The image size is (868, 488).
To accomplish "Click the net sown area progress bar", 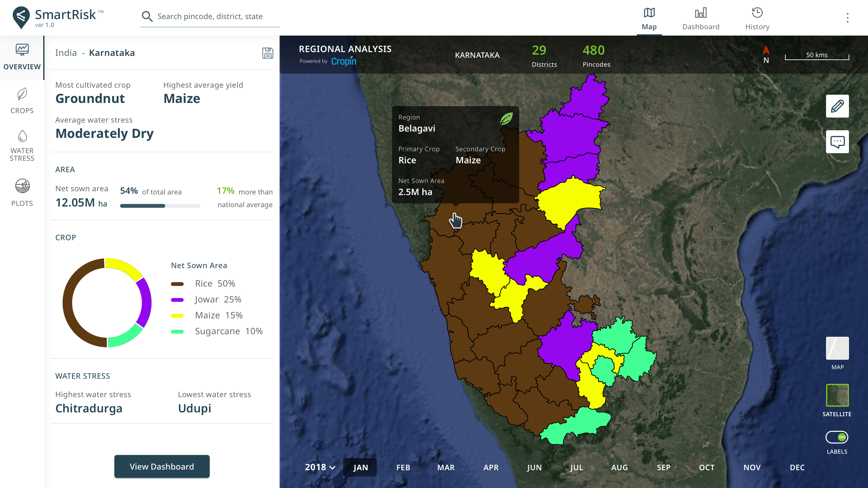I will click(x=160, y=206).
